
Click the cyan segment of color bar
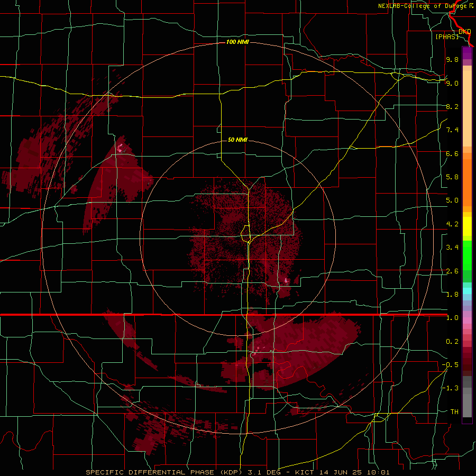click(x=467, y=291)
